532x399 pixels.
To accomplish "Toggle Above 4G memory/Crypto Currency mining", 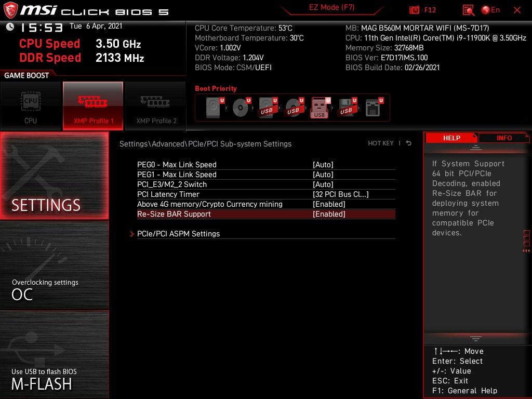I will coord(266,204).
